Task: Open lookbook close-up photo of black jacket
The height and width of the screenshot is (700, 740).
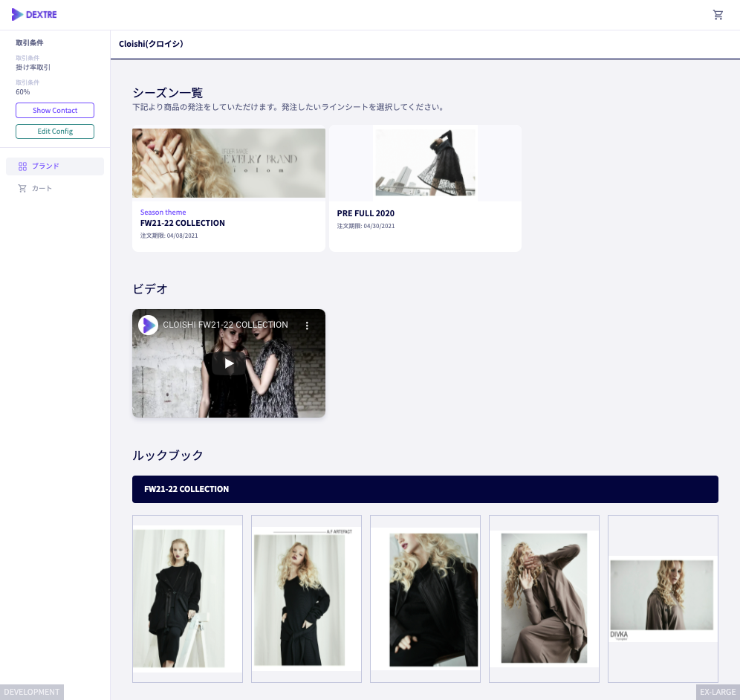Action: [x=425, y=598]
